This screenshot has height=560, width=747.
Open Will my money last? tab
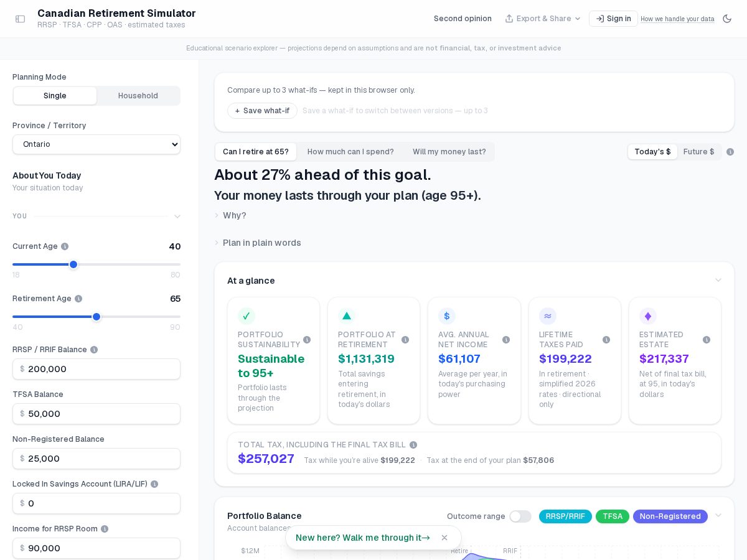click(x=449, y=152)
